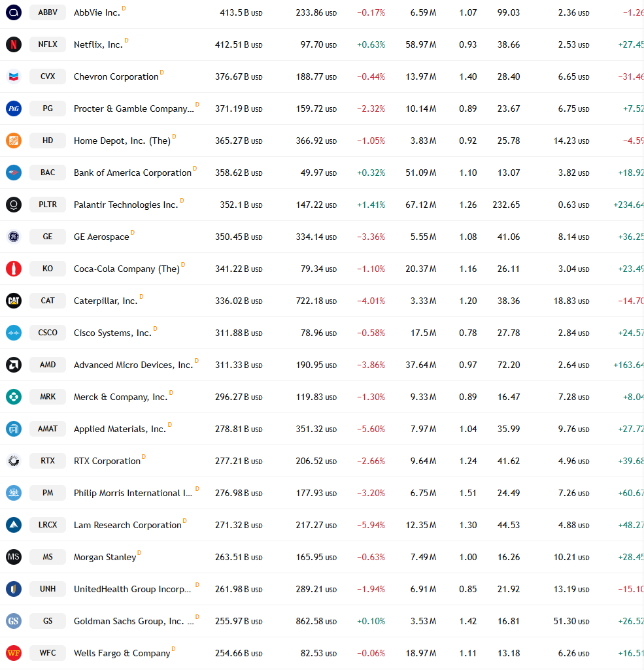The height and width of the screenshot is (670, 644).
Task: Click the Procter & Gamble logo icon
Action: [x=14, y=109]
